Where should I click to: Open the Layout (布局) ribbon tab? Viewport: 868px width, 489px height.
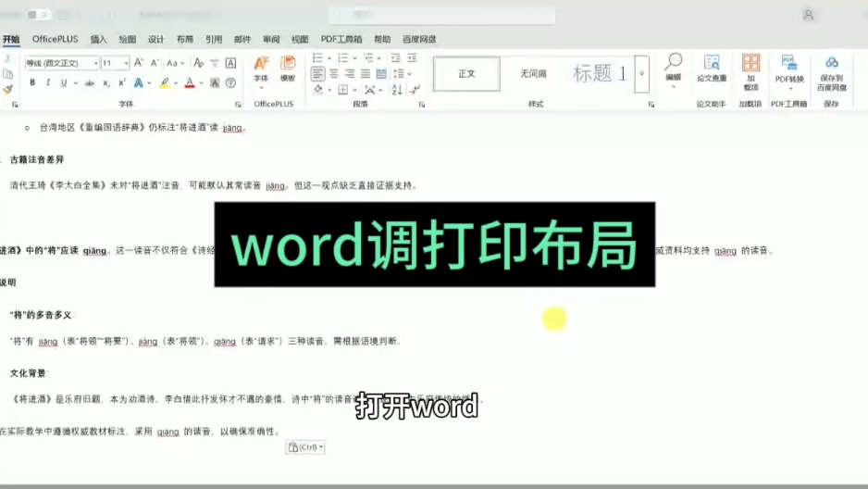point(185,39)
